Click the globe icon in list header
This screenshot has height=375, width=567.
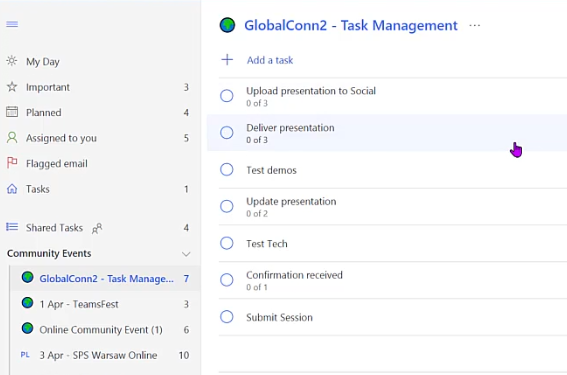pyautogui.click(x=227, y=25)
